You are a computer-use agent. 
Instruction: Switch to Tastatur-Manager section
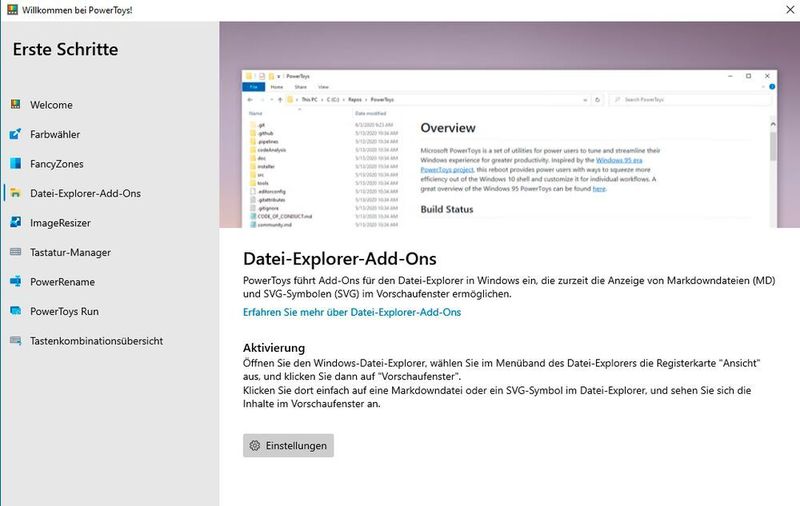pyautogui.click(x=110, y=252)
